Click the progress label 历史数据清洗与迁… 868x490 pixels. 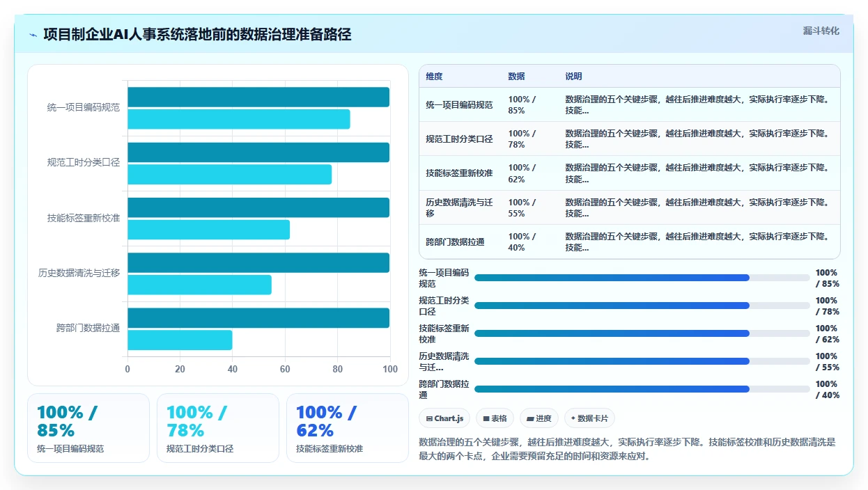(444, 362)
